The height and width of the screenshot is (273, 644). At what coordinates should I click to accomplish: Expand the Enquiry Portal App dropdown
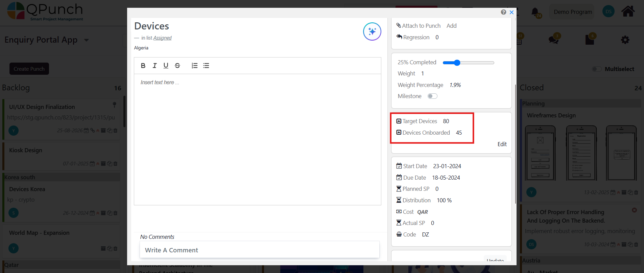coord(87,40)
